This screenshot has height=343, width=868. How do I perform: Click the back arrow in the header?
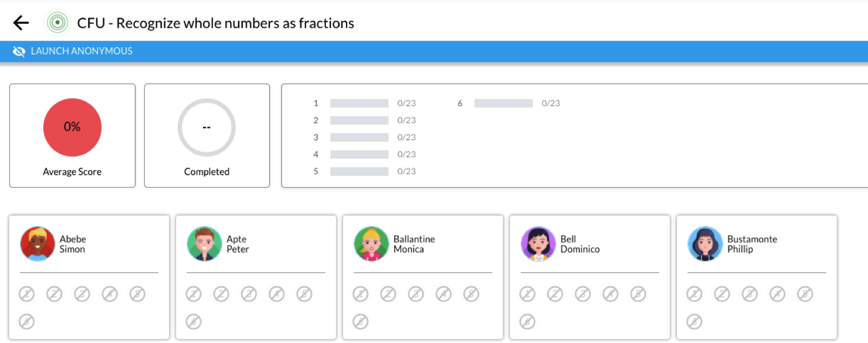click(x=21, y=22)
